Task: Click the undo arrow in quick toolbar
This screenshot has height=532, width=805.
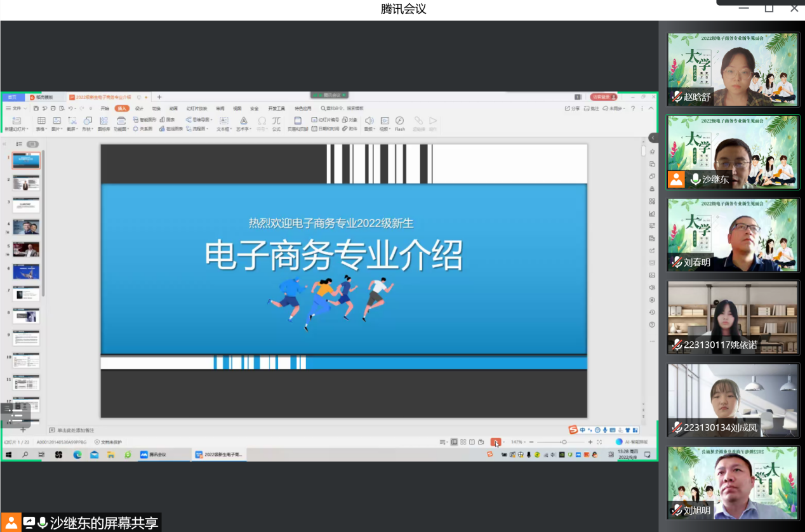Action: (x=70, y=109)
